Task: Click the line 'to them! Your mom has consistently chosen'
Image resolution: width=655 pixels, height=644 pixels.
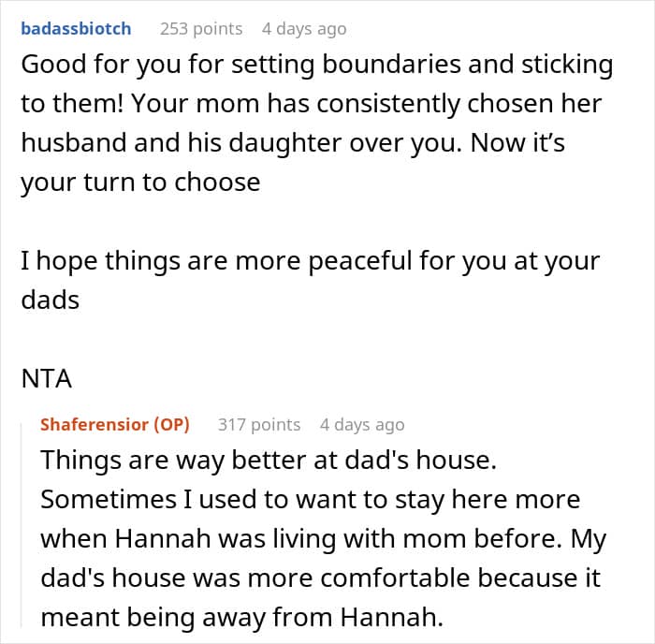Action: (311, 105)
